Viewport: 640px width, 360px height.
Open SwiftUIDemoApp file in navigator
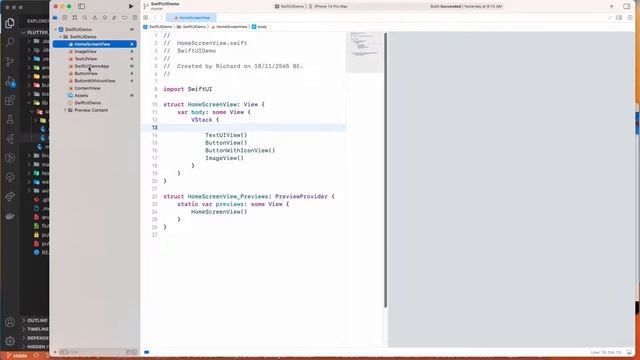click(91, 66)
